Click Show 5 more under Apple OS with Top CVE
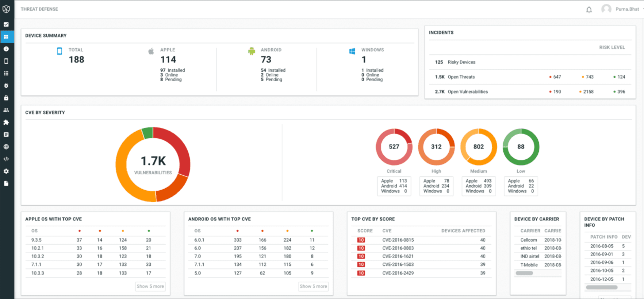 click(150, 287)
